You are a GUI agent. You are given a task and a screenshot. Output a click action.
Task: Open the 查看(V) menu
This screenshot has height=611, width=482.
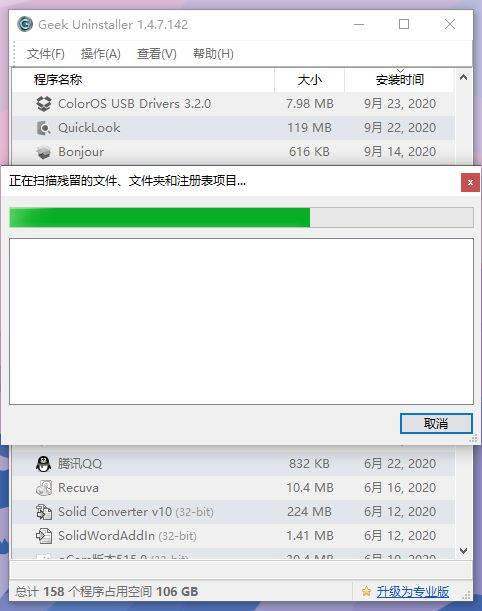point(157,54)
